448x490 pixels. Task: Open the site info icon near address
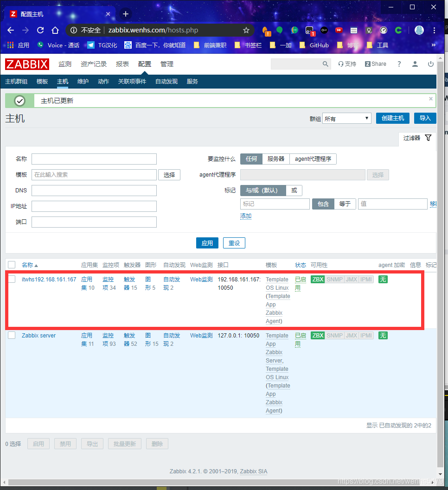74,30
